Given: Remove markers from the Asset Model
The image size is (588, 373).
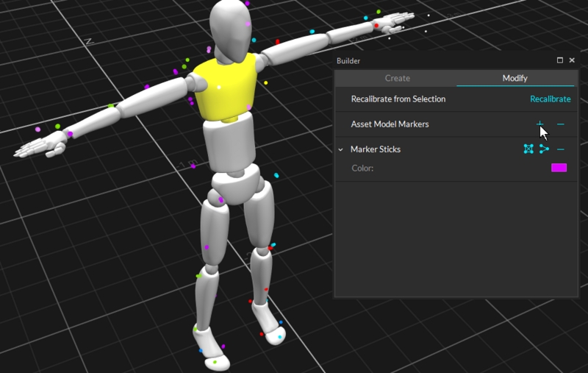Looking at the screenshot, I should (560, 124).
